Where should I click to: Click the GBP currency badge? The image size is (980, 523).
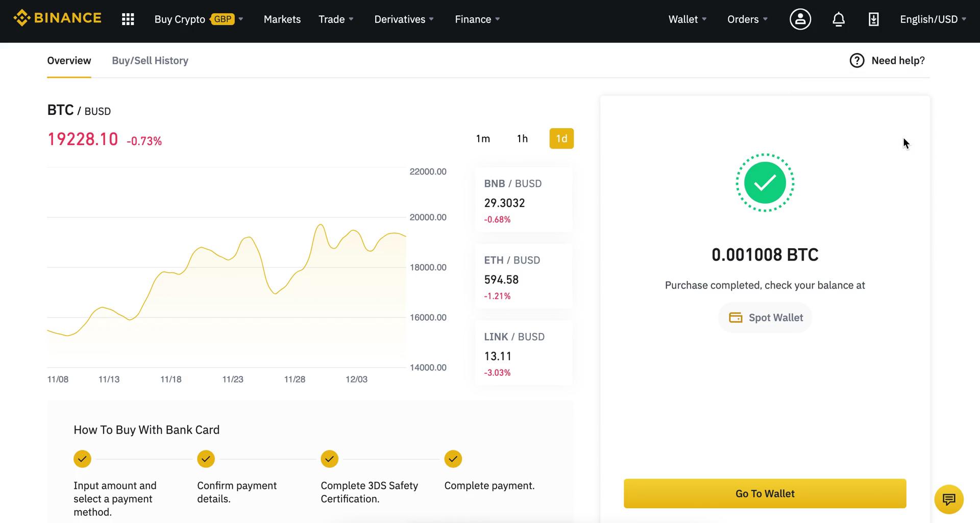223,19
